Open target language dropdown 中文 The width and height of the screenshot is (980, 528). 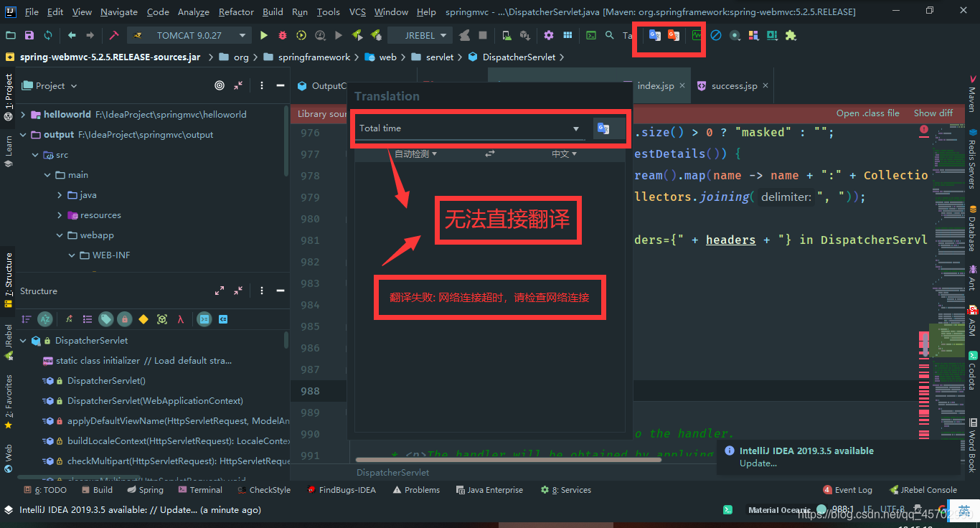point(564,154)
